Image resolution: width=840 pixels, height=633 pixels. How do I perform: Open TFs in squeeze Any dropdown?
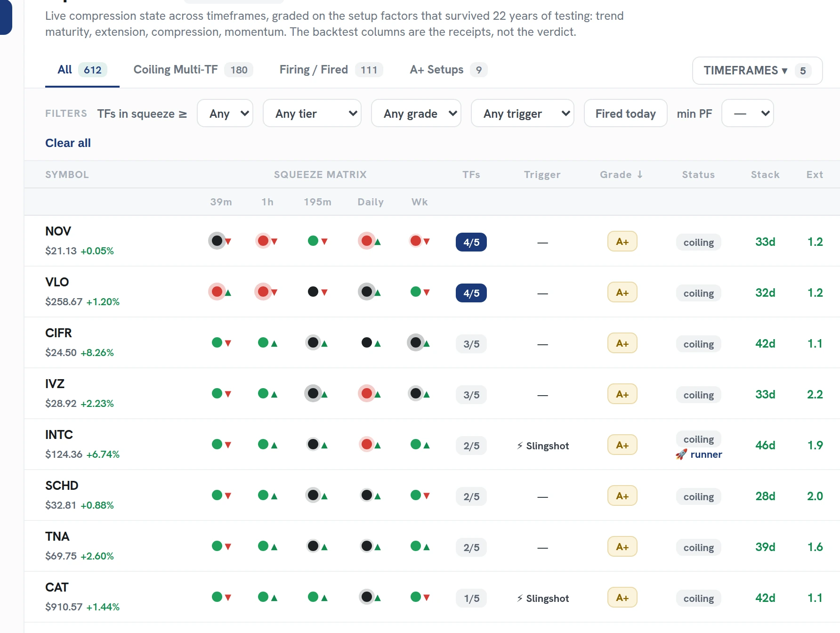pyautogui.click(x=225, y=114)
